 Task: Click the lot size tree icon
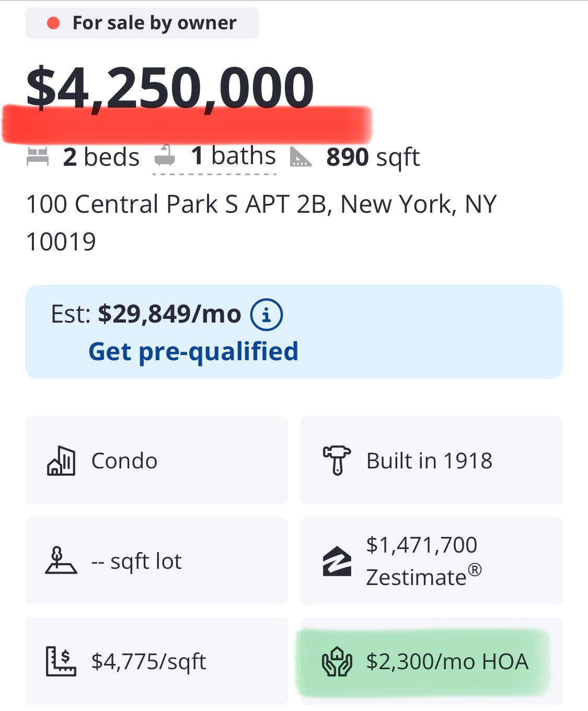(x=61, y=561)
